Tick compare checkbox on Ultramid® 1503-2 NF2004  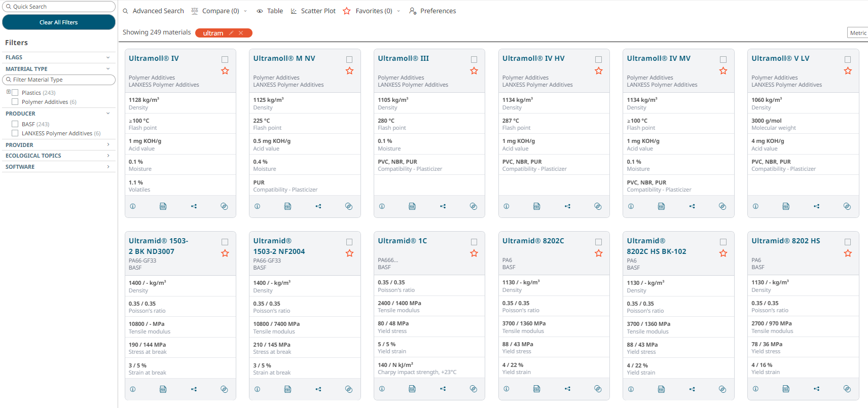coord(349,242)
